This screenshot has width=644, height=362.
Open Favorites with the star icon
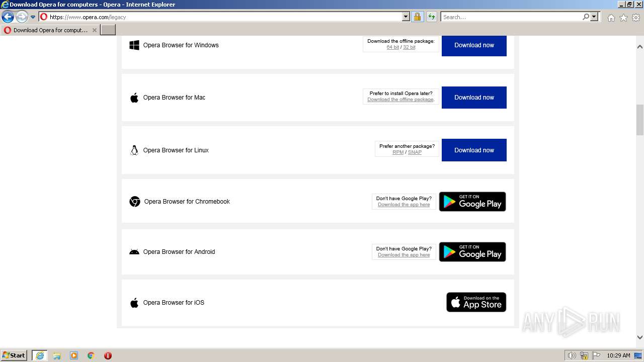point(623,18)
